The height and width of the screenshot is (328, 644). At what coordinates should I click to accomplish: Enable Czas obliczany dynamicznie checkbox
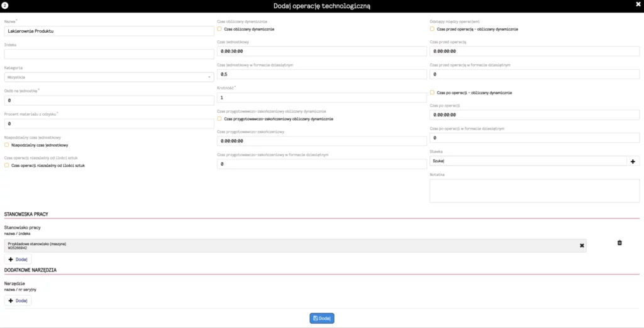[219, 29]
